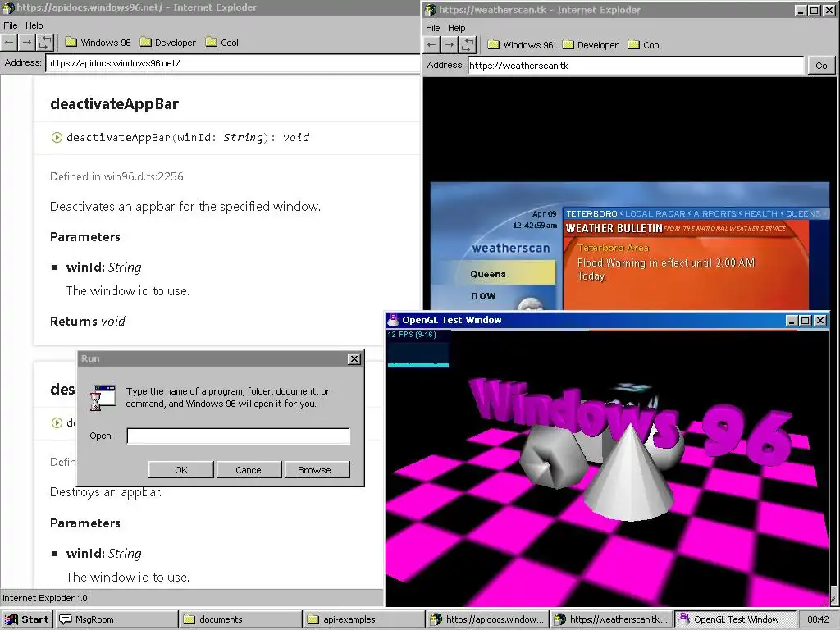The image size is (840, 630).
Task: Select AIRPORTS in weatherscan ticker
Action: click(x=714, y=214)
